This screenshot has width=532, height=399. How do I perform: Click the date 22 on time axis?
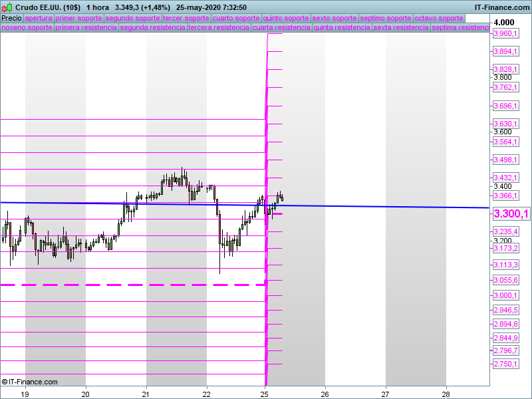[206, 394]
